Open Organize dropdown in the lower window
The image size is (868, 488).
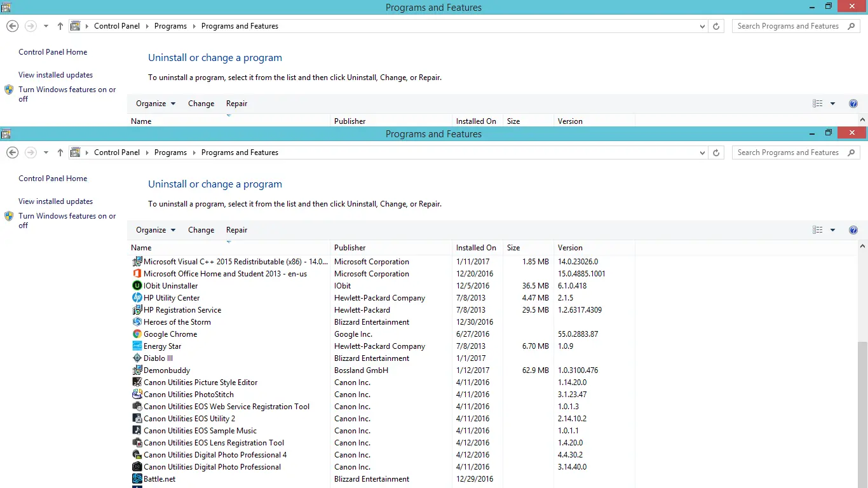(x=156, y=230)
